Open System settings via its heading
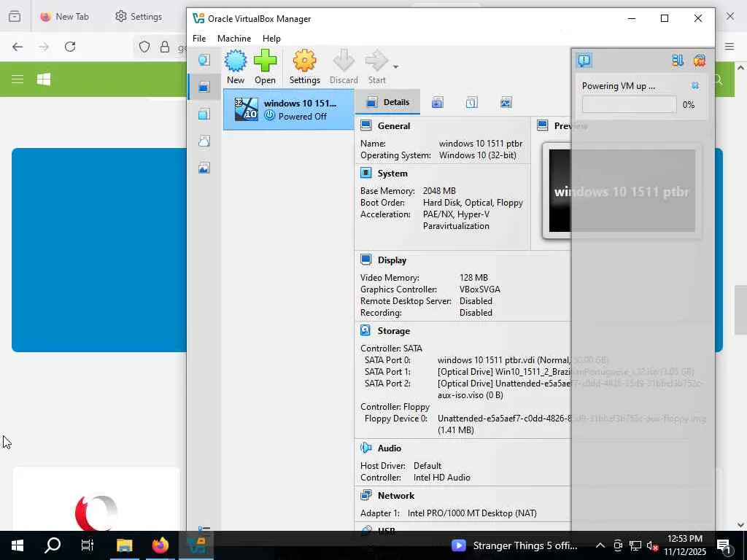Image resolution: width=747 pixels, height=560 pixels. (392, 174)
